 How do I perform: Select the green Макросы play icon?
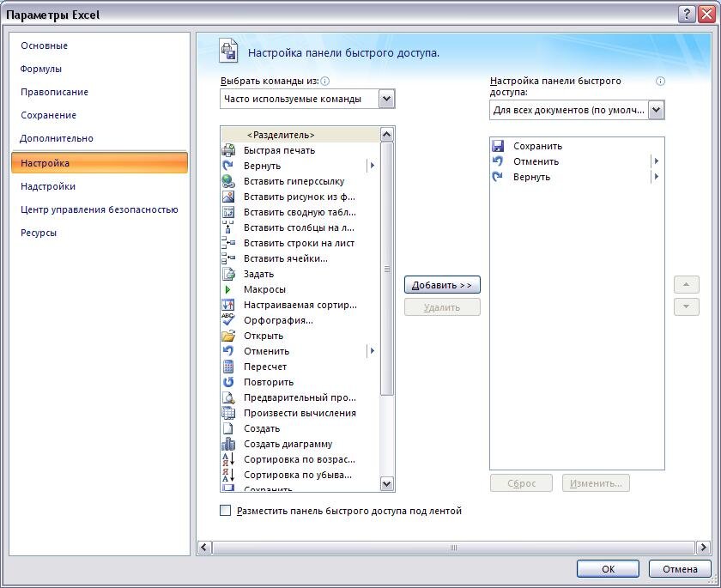(x=227, y=289)
